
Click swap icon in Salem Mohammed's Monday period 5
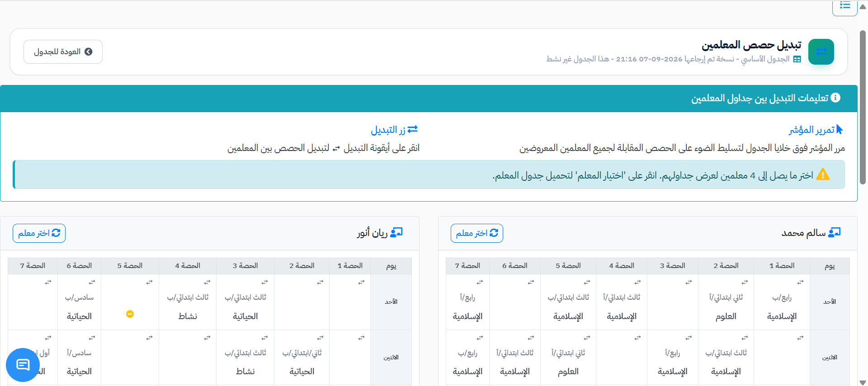coord(587,338)
